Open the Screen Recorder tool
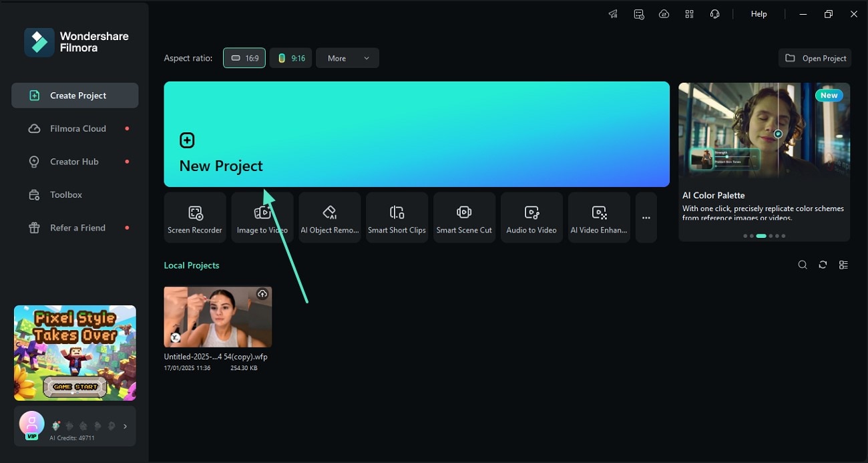The image size is (868, 463). [195, 218]
